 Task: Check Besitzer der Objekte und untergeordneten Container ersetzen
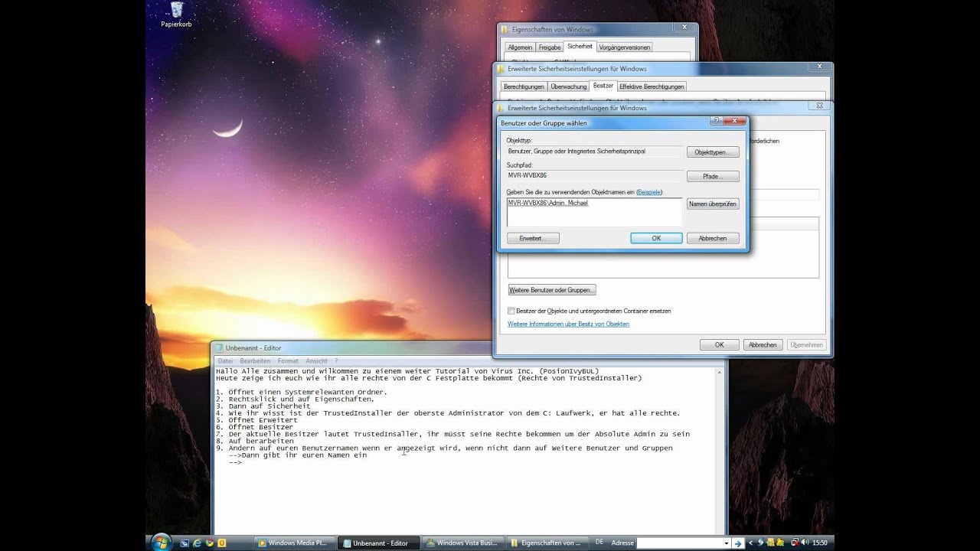pyautogui.click(x=511, y=311)
